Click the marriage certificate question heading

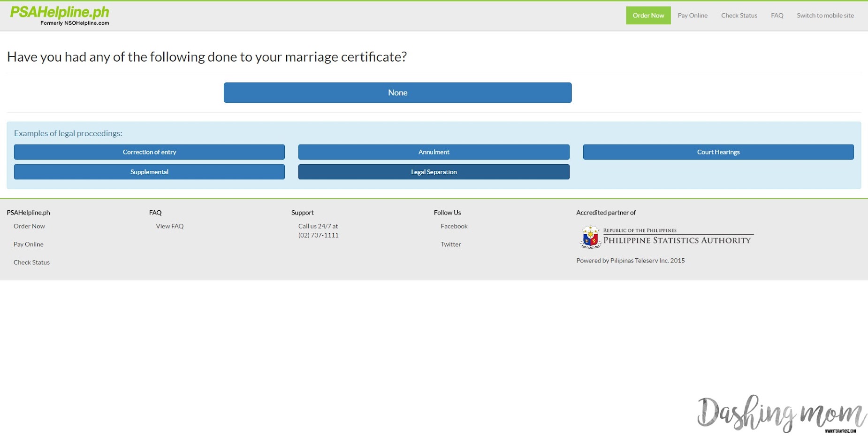click(x=207, y=57)
